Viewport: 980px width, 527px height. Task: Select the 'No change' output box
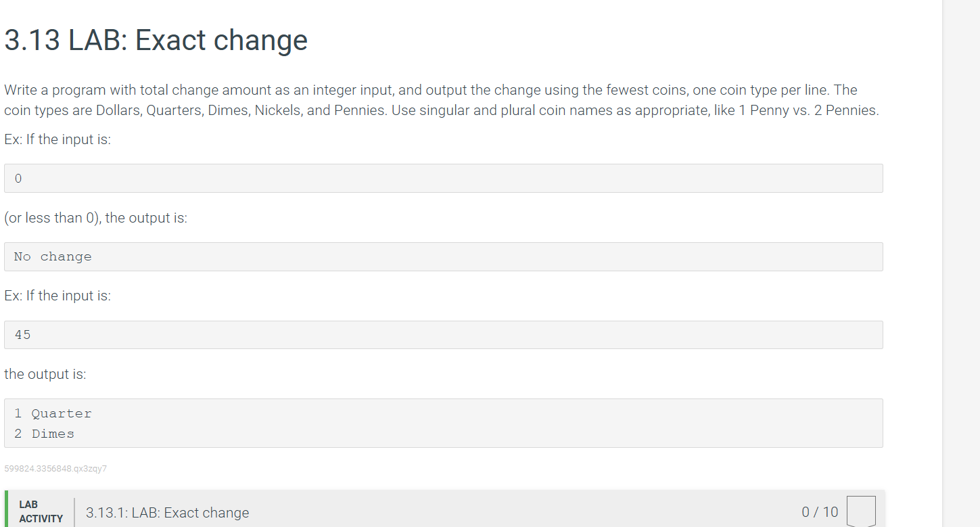pos(443,256)
